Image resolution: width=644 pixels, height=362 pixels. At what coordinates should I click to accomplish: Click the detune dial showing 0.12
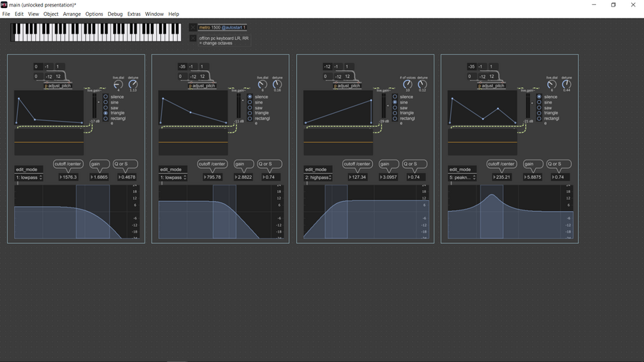pyautogui.click(x=422, y=84)
